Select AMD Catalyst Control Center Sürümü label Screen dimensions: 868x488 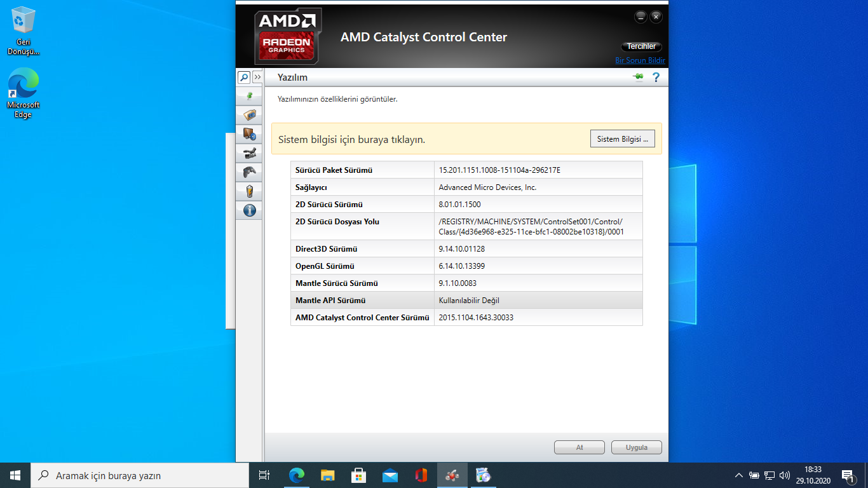coord(363,318)
